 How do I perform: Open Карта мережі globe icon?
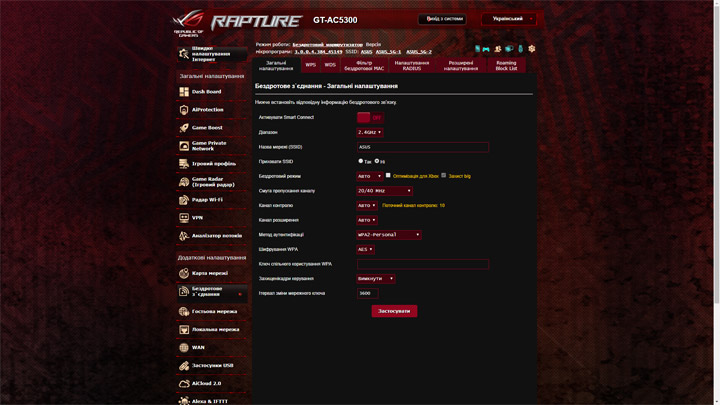point(184,273)
